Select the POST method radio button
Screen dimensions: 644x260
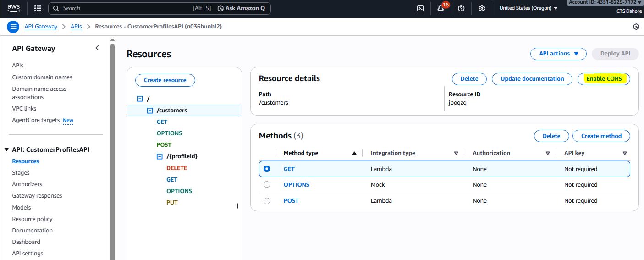coord(267,201)
